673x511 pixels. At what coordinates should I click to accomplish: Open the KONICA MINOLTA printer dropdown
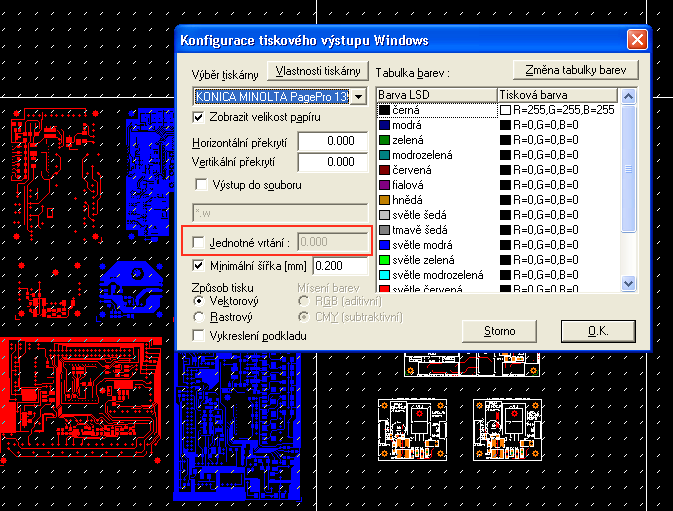pos(358,98)
